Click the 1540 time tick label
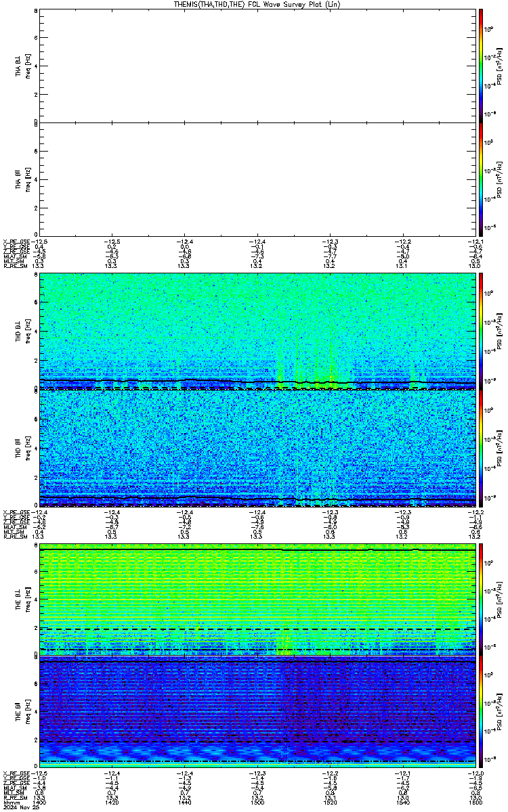The image size is (508, 812). tap(402, 803)
